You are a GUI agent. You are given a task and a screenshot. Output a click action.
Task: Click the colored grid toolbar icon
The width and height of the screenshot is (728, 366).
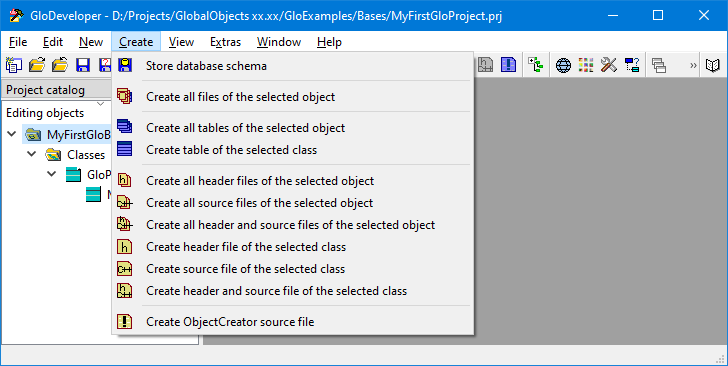tap(586, 65)
